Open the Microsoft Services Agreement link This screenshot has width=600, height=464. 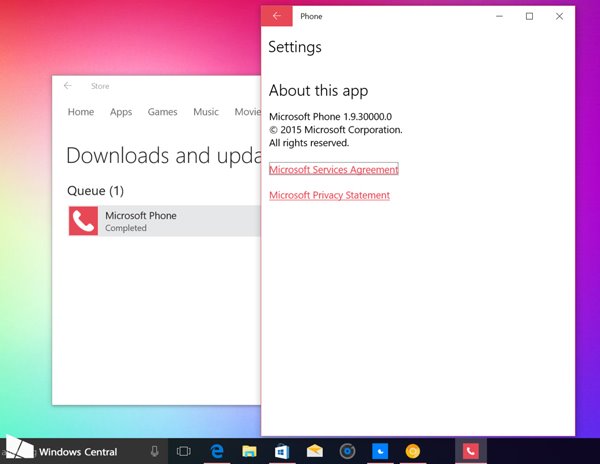334,169
